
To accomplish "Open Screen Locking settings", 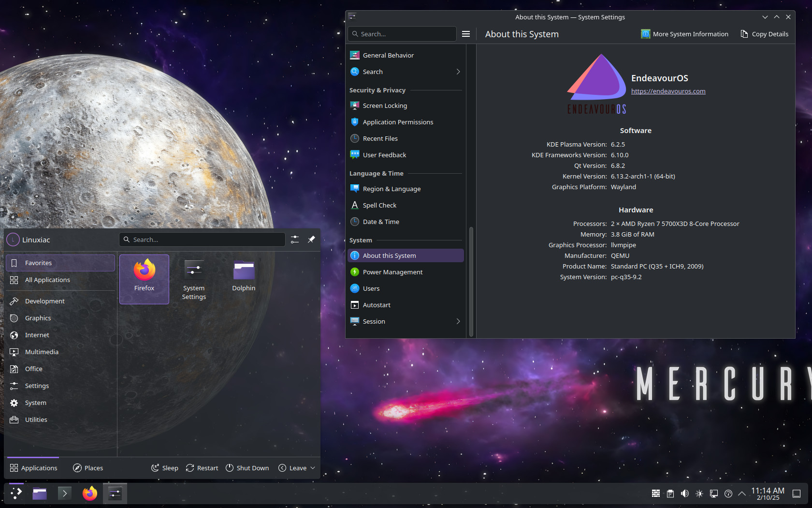I will point(406,105).
